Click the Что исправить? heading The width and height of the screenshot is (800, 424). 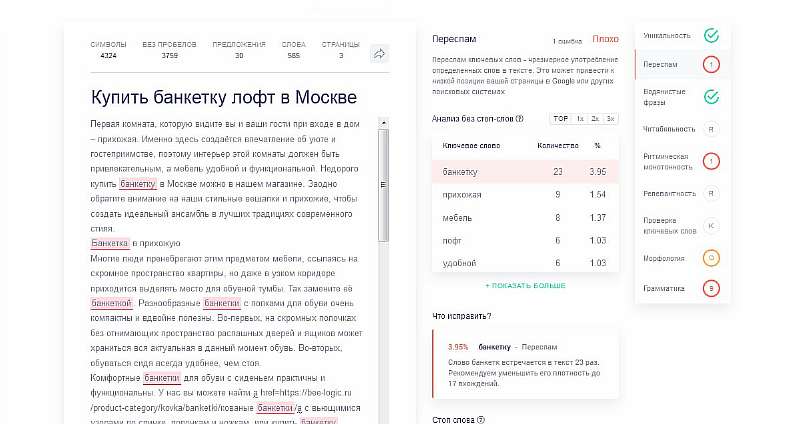pos(462,316)
